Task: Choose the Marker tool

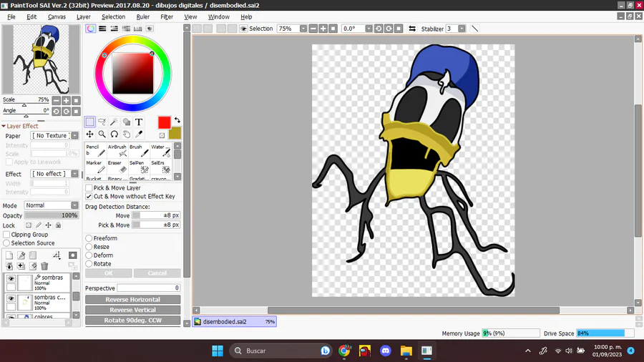Action: (95, 166)
